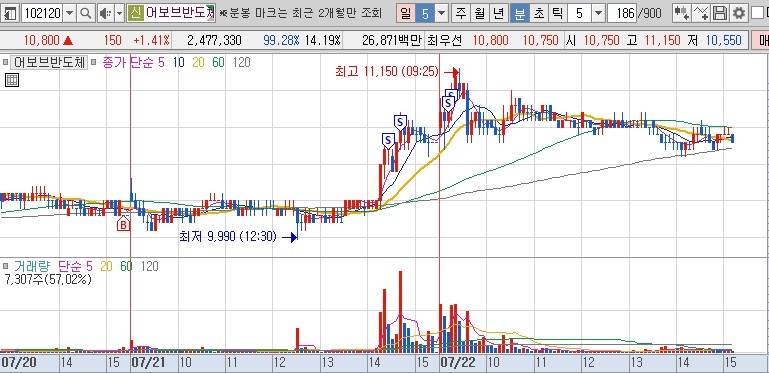Save chart with the floppy disk icon

coord(720,13)
